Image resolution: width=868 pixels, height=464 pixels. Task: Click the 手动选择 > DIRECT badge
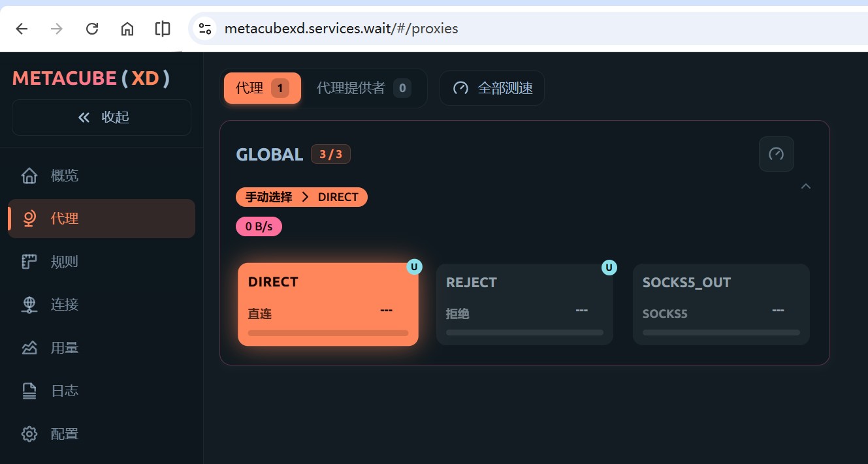click(x=301, y=197)
